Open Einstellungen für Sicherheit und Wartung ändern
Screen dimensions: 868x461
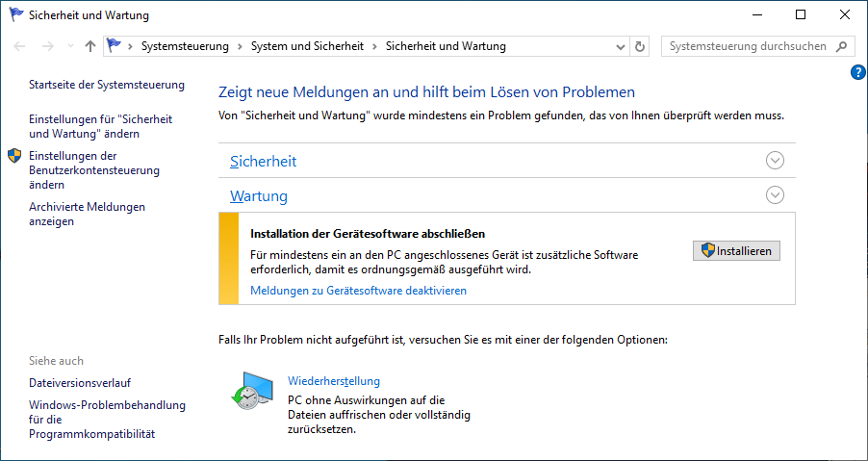[x=101, y=127]
